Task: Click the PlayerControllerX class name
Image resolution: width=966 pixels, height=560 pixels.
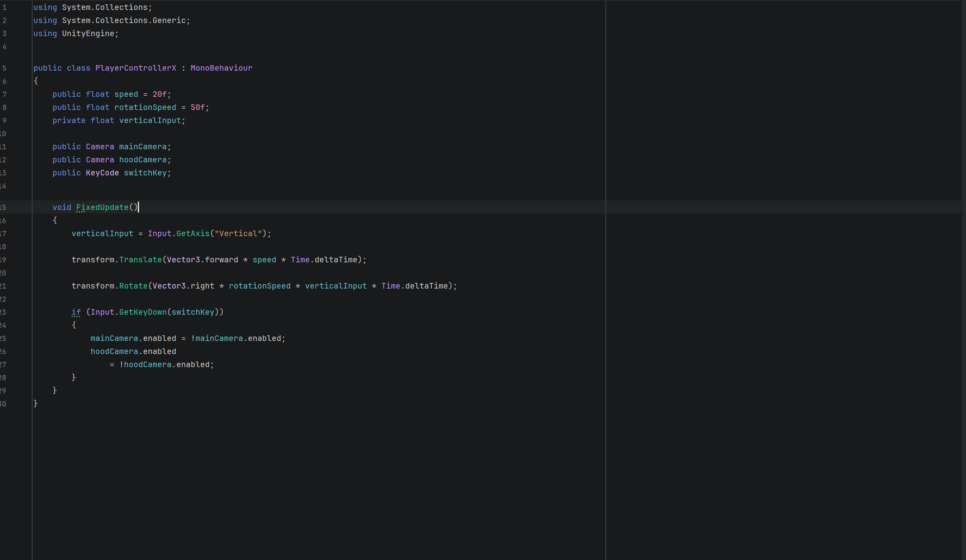Action: click(135, 68)
